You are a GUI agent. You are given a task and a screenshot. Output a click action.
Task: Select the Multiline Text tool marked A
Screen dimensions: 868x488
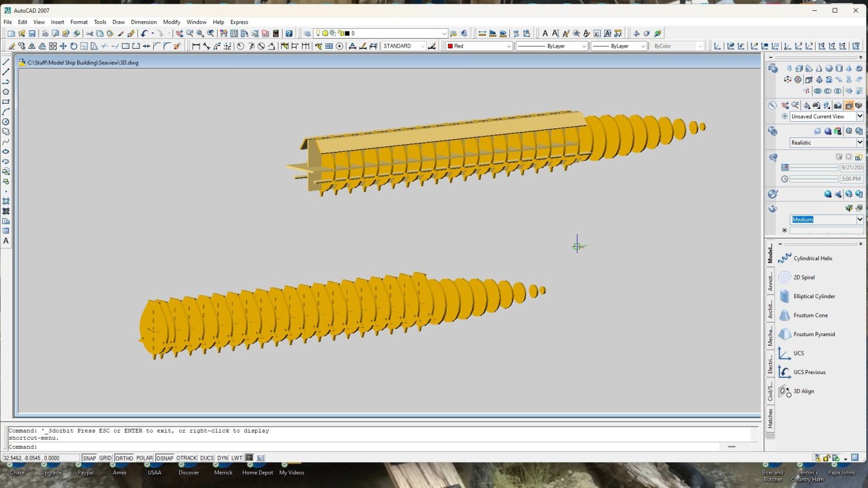pos(6,241)
